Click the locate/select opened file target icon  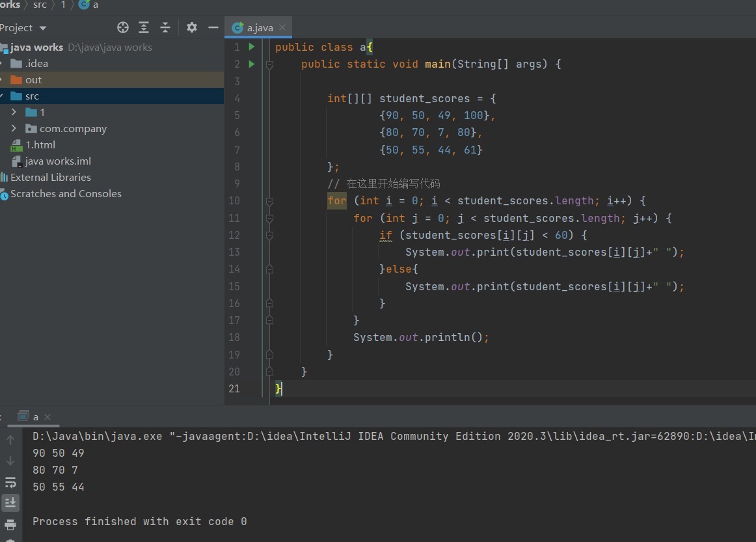coord(123,27)
